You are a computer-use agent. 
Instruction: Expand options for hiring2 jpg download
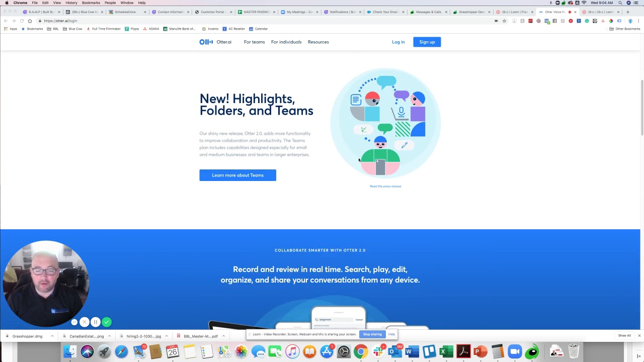click(166, 336)
